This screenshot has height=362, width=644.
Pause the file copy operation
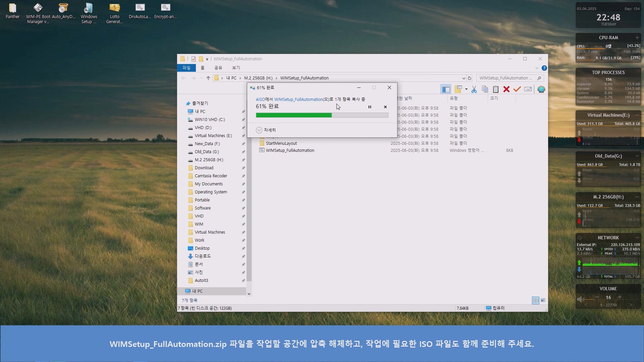pyautogui.click(x=370, y=107)
